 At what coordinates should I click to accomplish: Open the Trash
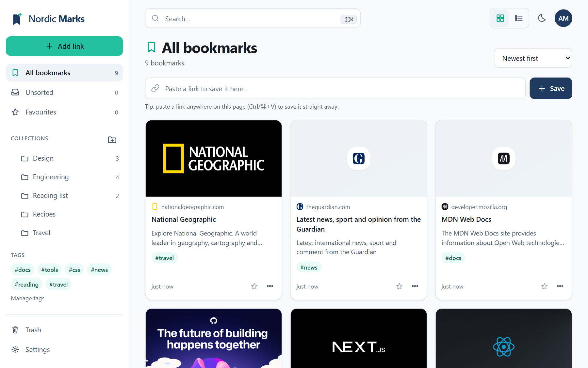coord(64,330)
